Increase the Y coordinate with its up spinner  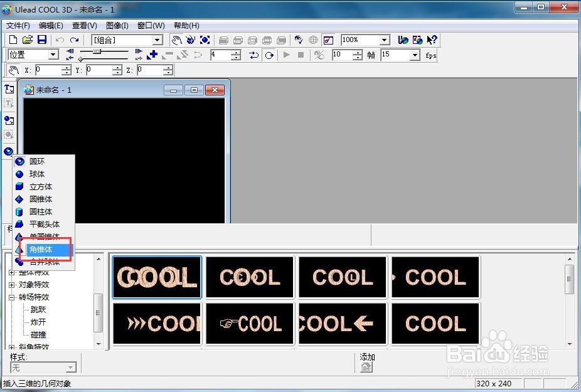[x=117, y=68]
